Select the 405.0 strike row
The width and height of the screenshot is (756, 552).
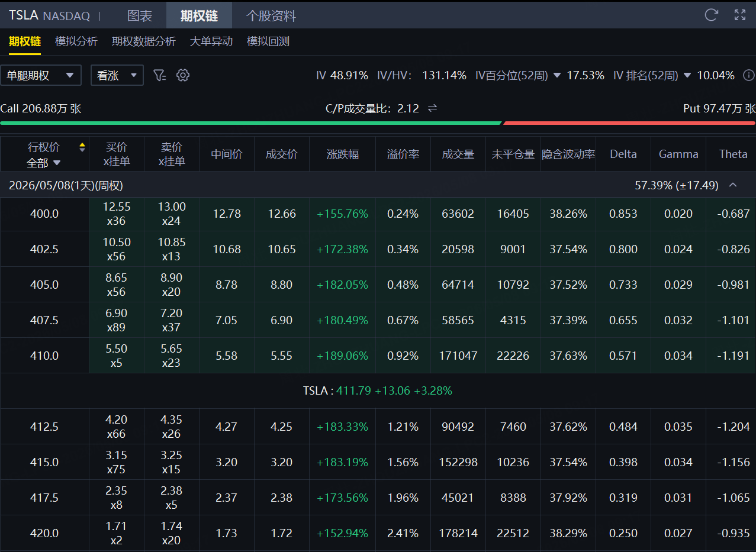[x=378, y=285]
